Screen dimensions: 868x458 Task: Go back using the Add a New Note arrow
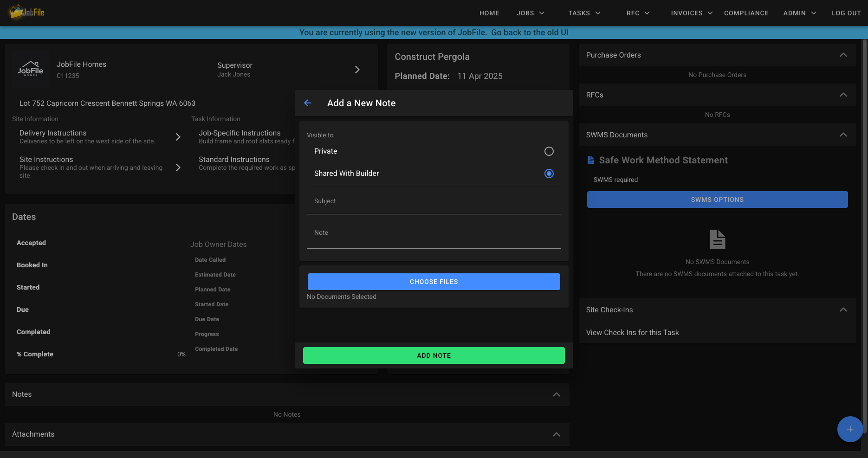pyautogui.click(x=307, y=103)
